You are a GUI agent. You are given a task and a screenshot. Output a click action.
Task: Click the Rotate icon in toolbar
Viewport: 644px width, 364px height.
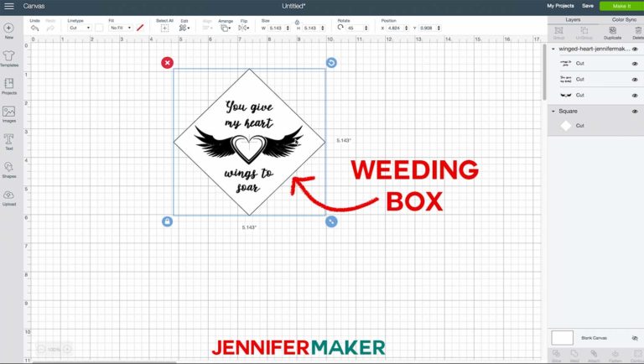point(340,28)
